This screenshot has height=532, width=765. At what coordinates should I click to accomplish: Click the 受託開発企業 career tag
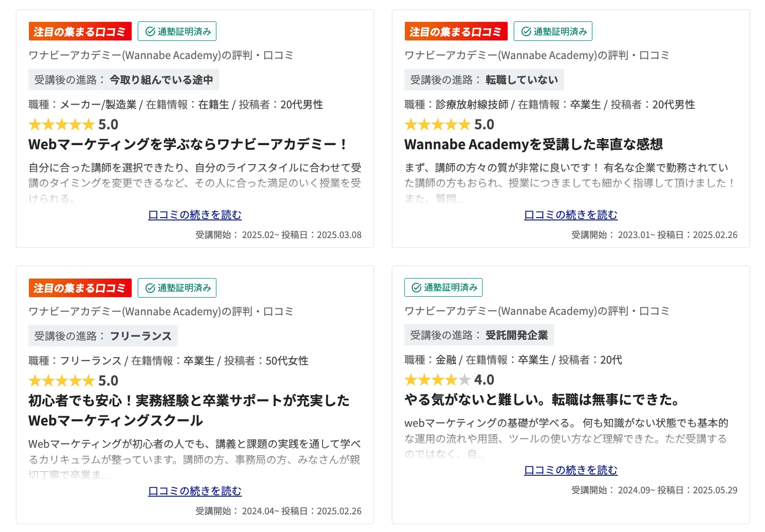[479, 335]
